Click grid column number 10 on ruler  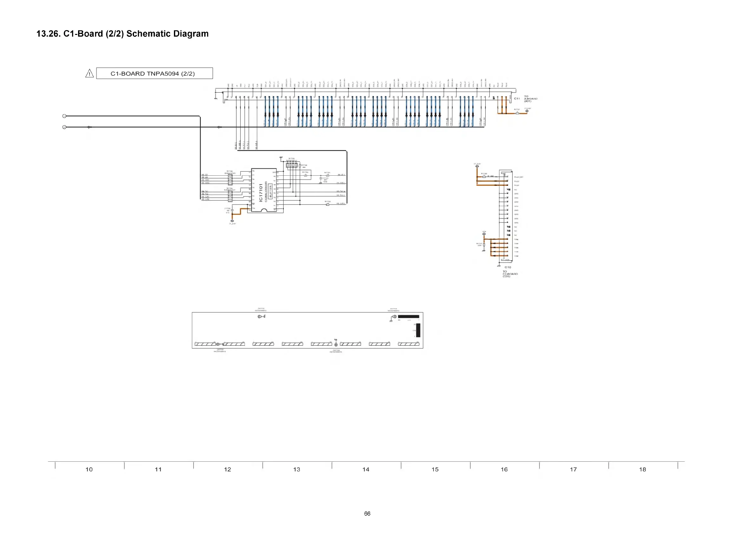(89, 470)
